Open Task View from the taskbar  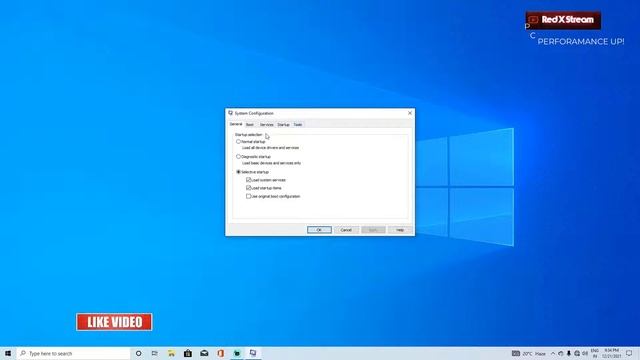pos(155,353)
